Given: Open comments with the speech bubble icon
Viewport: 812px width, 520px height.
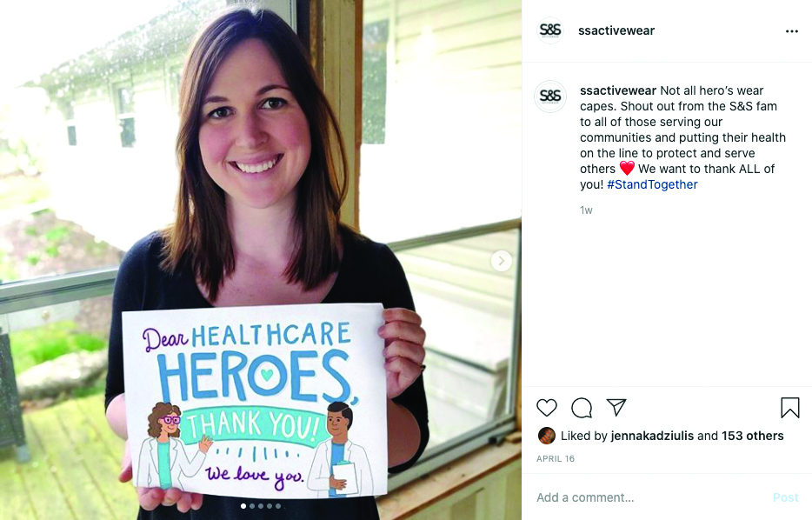Looking at the screenshot, I should coord(582,408).
